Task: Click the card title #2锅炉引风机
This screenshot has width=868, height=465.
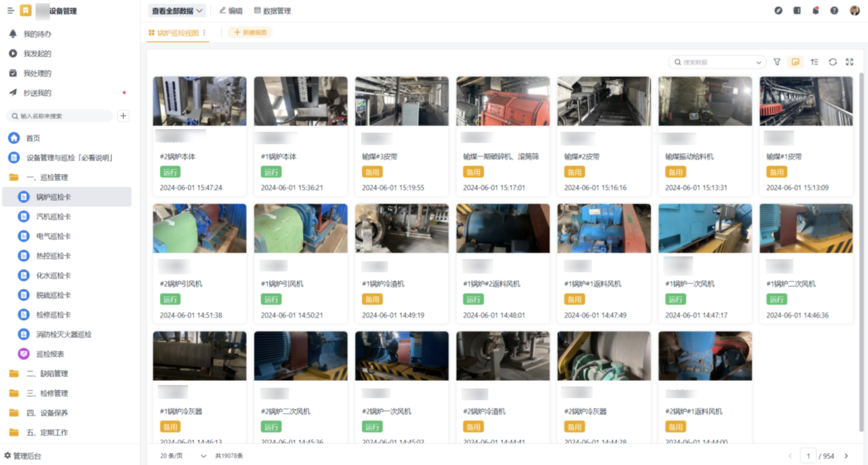Action: 181,284
